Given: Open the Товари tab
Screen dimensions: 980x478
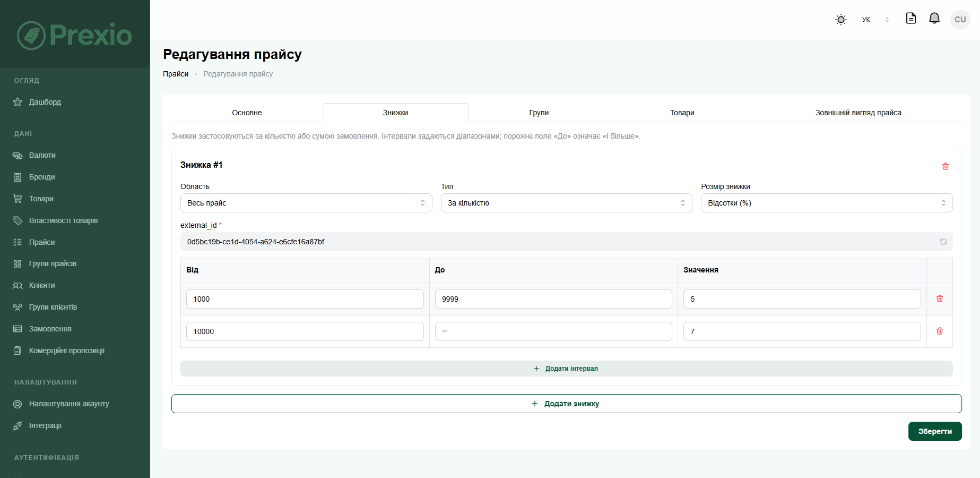Looking at the screenshot, I should coord(682,113).
